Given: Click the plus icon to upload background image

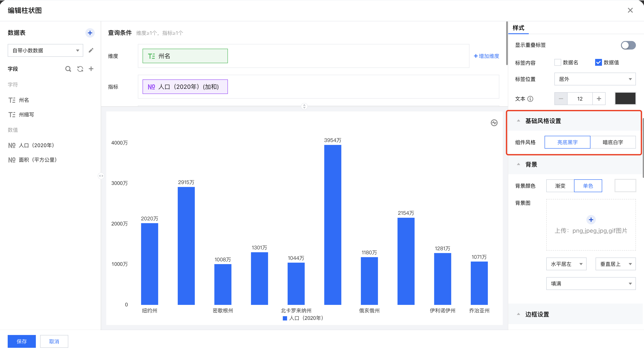Looking at the screenshot, I should pos(591,220).
